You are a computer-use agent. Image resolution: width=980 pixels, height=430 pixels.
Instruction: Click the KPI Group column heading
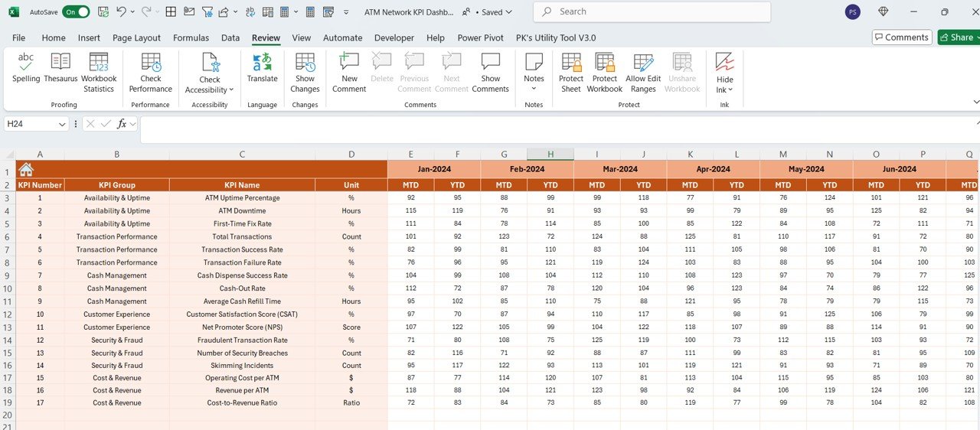117,185
